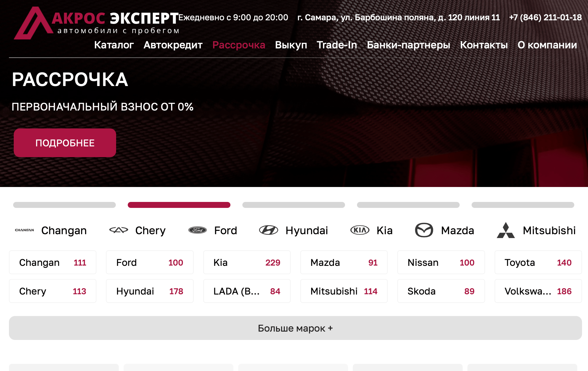
Task: Open the Банки-партнеры menu item
Action: click(x=409, y=45)
